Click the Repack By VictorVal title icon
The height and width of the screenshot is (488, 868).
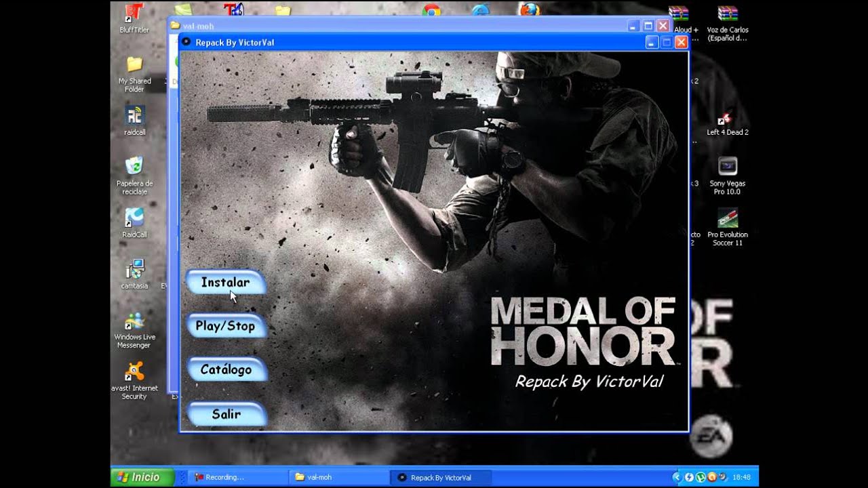point(186,42)
